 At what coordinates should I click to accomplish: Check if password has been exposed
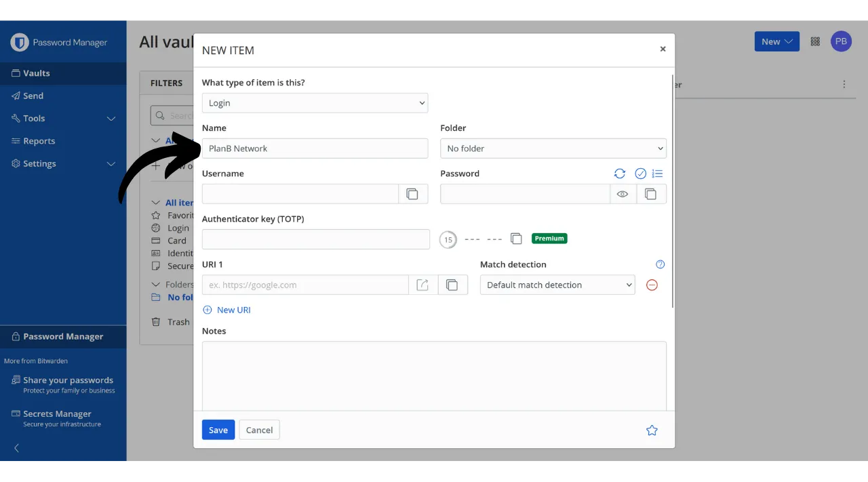(640, 174)
